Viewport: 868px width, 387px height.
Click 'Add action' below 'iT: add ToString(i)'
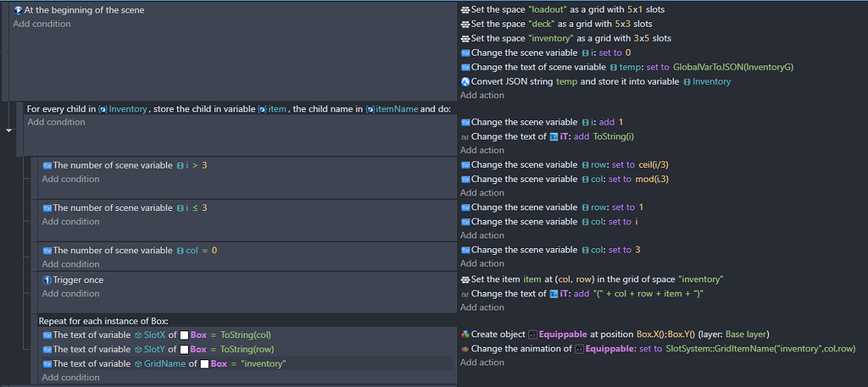tap(482, 151)
